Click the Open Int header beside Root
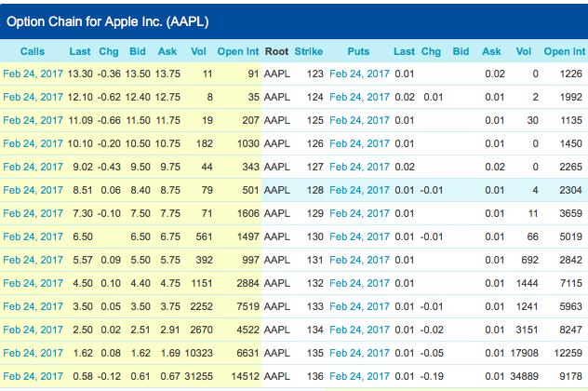 point(238,51)
